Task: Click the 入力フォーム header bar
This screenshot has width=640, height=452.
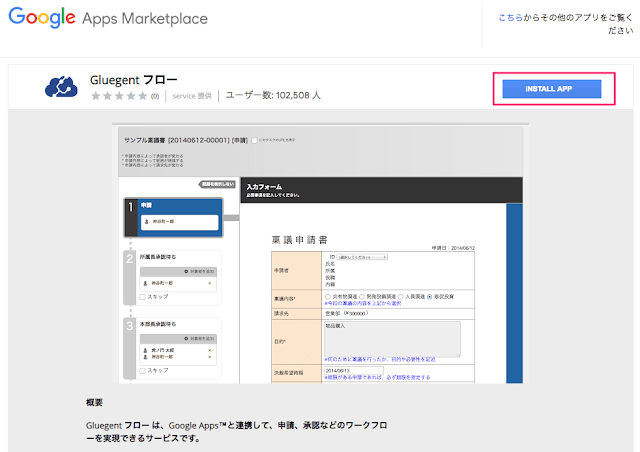Action: pyautogui.click(x=381, y=190)
